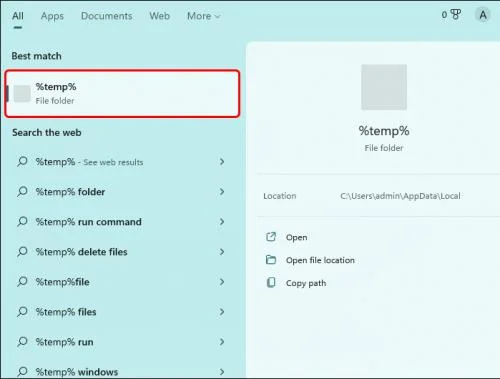Click '%temp% windows' suggestion text
This screenshot has height=379, width=500.
[77, 372]
